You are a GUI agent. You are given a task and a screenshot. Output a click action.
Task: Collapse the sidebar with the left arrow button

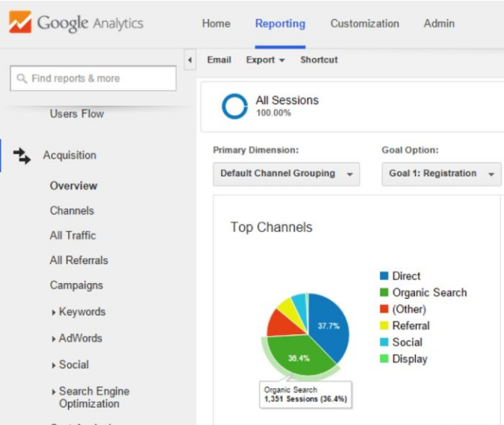pos(190,60)
